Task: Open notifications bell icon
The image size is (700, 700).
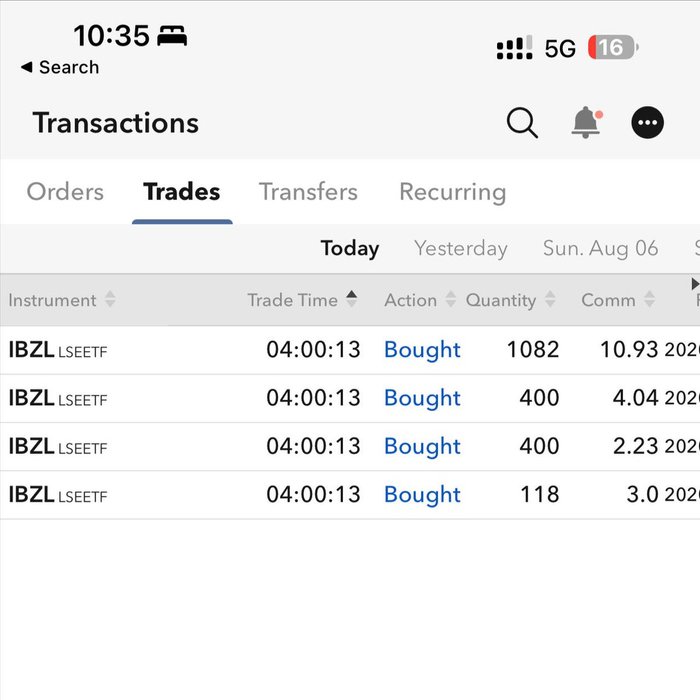Action: [x=586, y=123]
